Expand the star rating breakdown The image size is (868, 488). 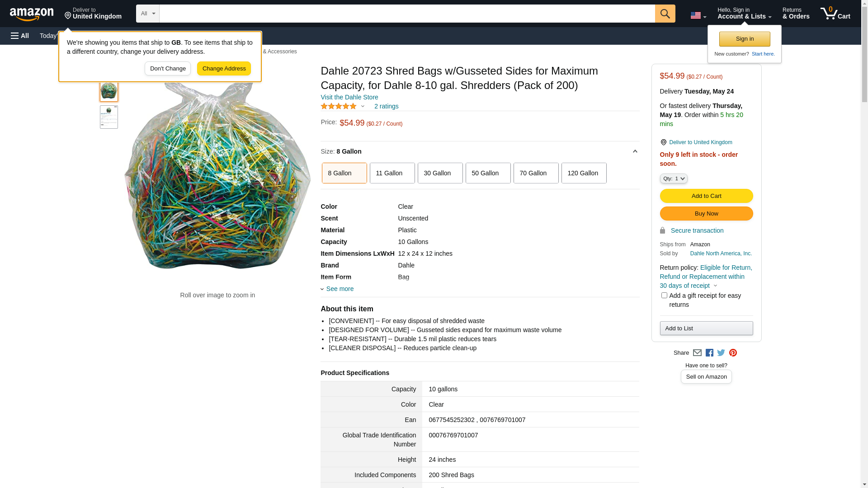point(343,107)
